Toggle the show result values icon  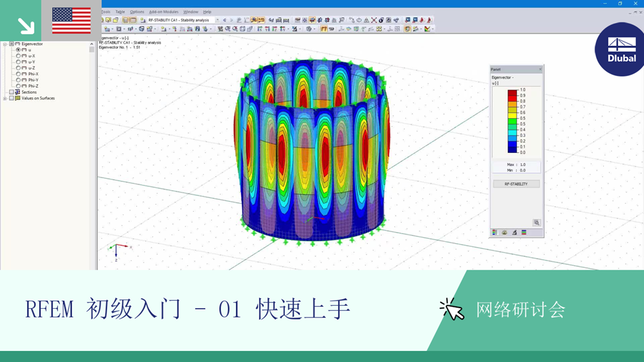261,20
